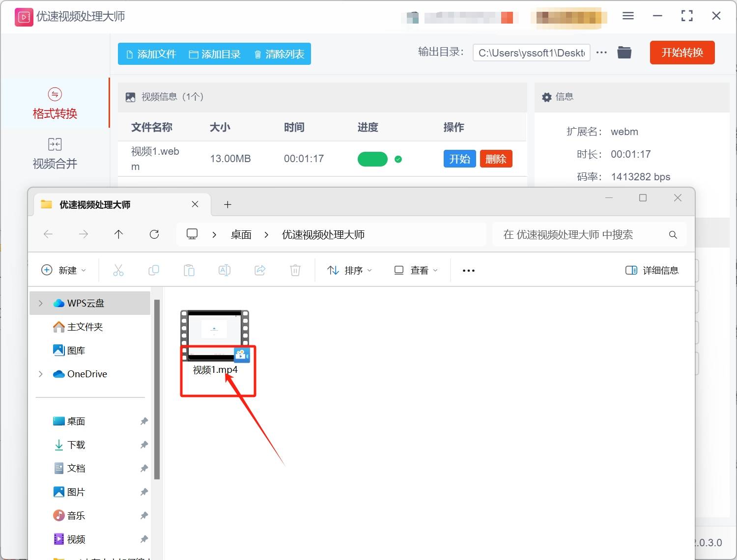Expand the OneDrive tree node
This screenshot has height=560, width=737.
[x=41, y=374]
